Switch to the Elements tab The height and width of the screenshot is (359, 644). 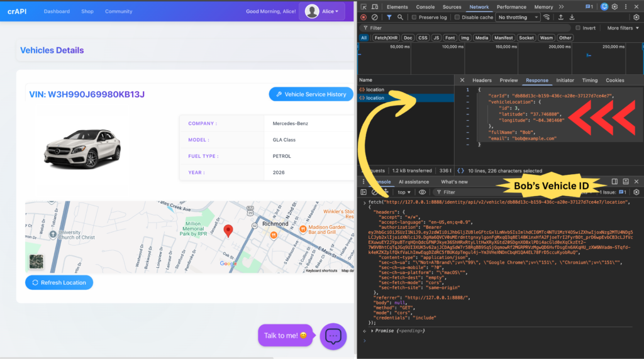point(397,7)
